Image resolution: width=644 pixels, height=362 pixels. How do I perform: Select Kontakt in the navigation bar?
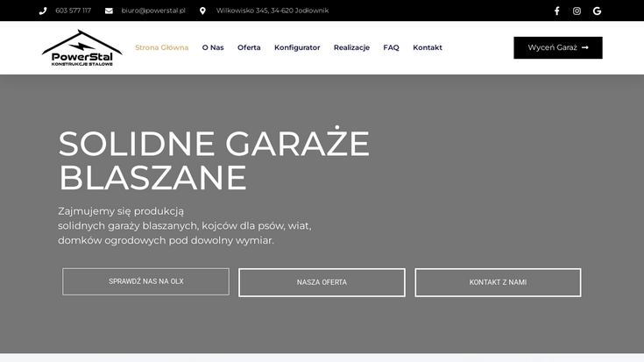coord(428,47)
